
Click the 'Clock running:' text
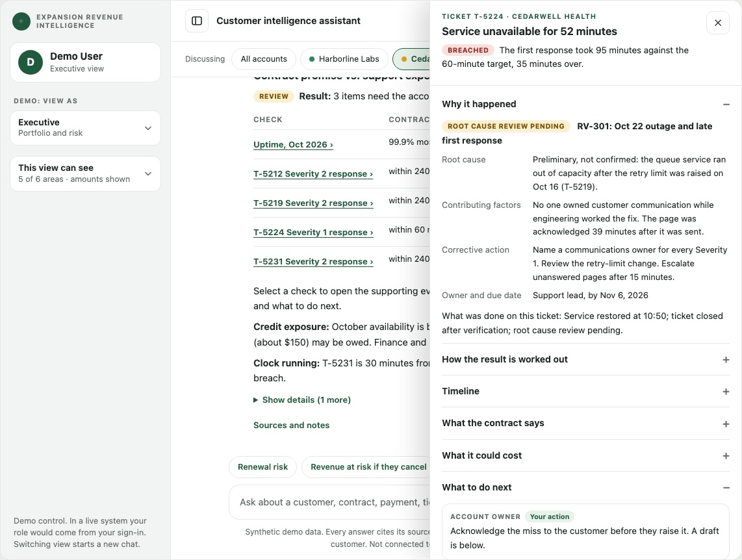[287, 363]
